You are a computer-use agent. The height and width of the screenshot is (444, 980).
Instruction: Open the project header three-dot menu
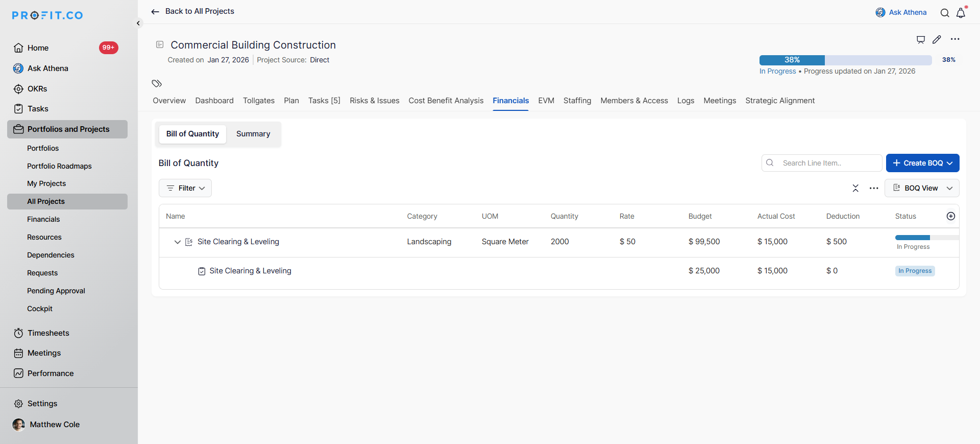(955, 39)
